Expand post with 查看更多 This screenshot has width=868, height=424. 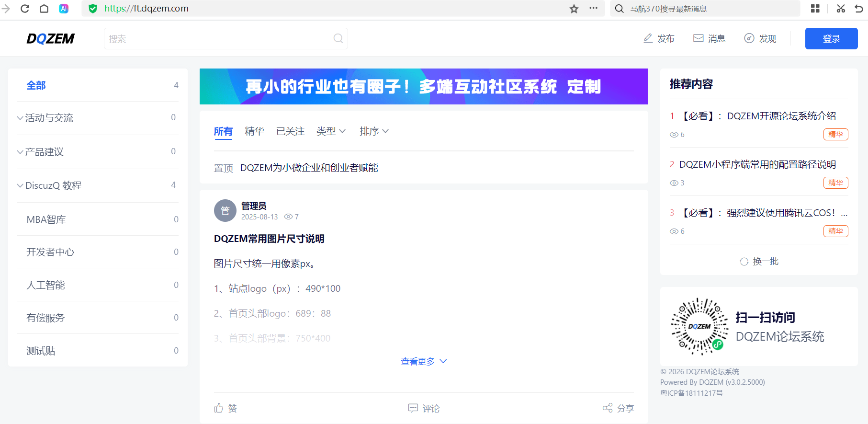pos(424,361)
